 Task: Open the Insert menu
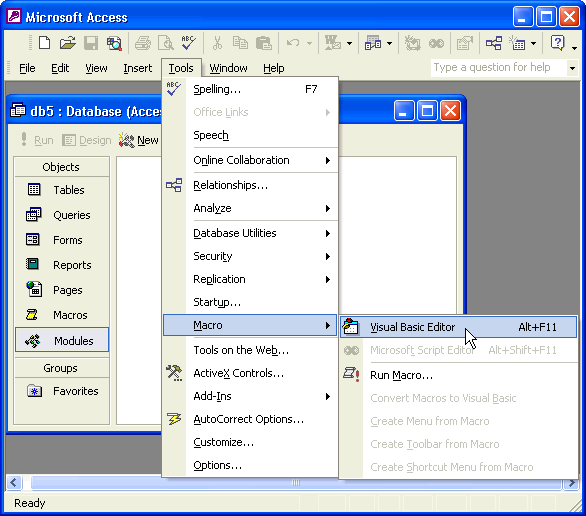[138, 68]
